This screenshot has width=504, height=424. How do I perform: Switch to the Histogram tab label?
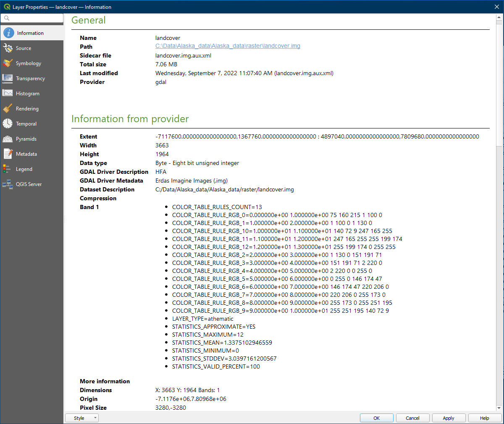click(x=27, y=94)
